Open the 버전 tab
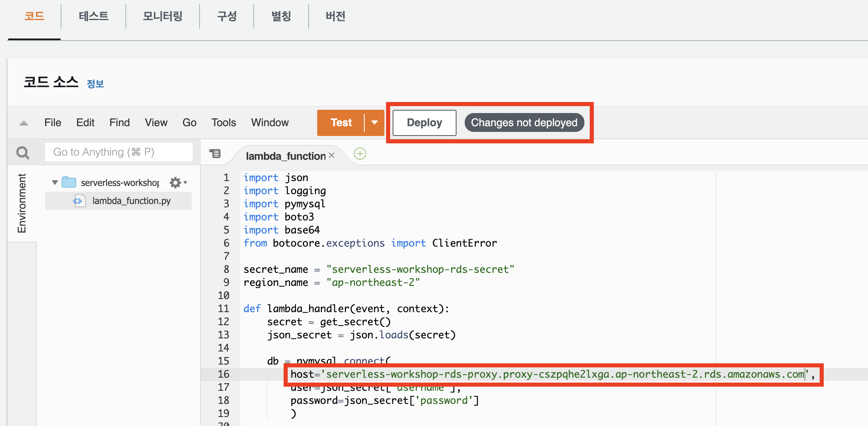868x426 pixels. tap(335, 16)
